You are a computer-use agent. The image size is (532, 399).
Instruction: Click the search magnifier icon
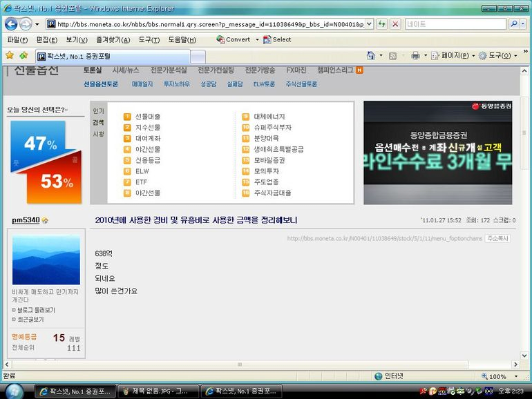[514, 24]
